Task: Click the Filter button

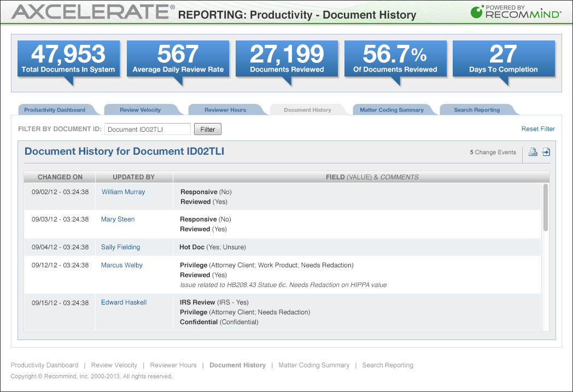Action: 208,130
